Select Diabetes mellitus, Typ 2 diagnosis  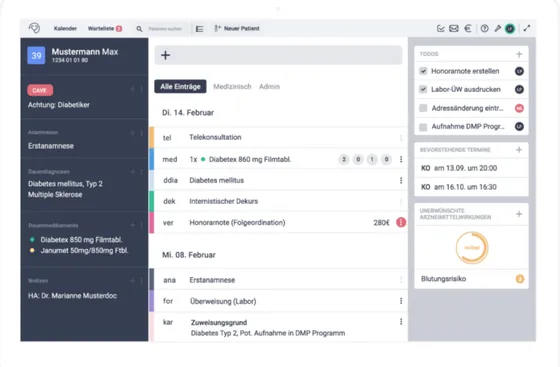tap(65, 184)
